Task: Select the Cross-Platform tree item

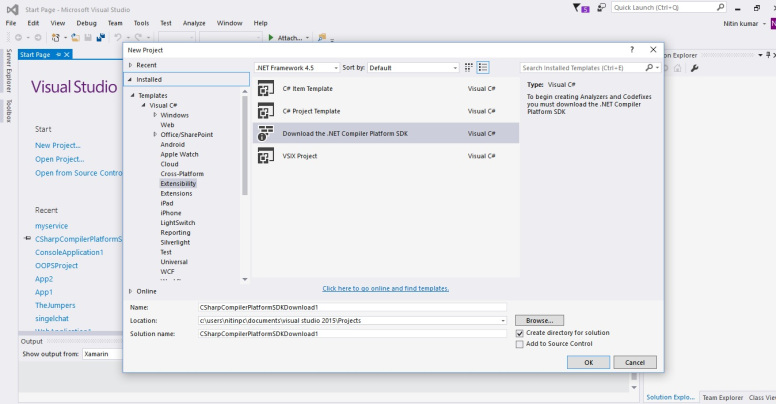Action: pyautogui.click(x=182, y=174)
